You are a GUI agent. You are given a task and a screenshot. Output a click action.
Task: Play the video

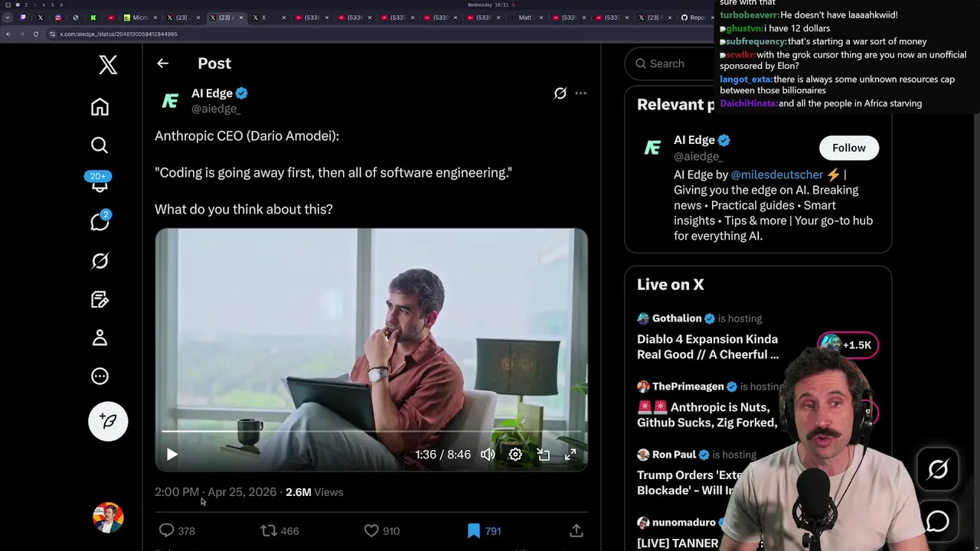[171, 455]
